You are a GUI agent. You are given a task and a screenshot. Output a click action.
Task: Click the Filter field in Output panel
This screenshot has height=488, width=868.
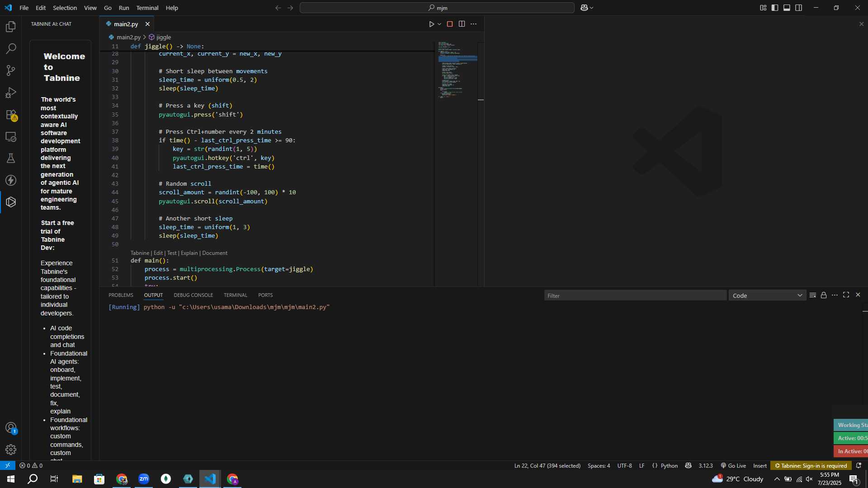pyautogui.click(x=635, y=296)
